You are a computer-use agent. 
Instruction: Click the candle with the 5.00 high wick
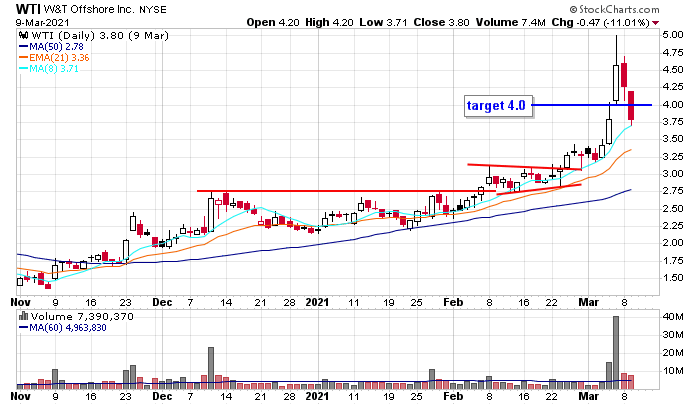coord(616,70)
